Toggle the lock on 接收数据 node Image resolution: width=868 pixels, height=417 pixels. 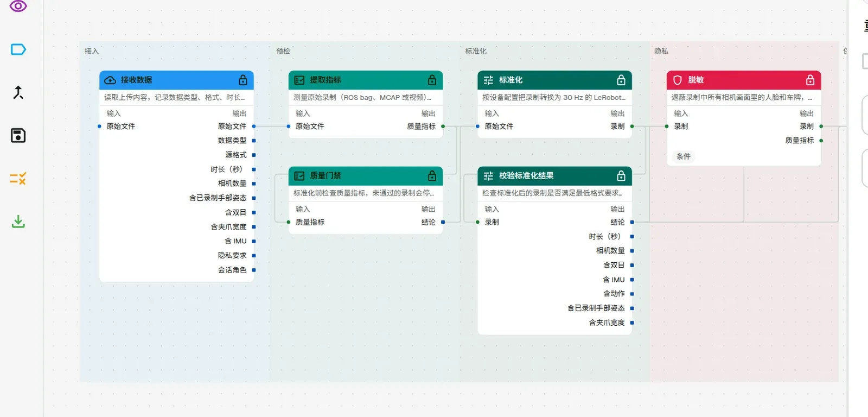click(243, 80)
